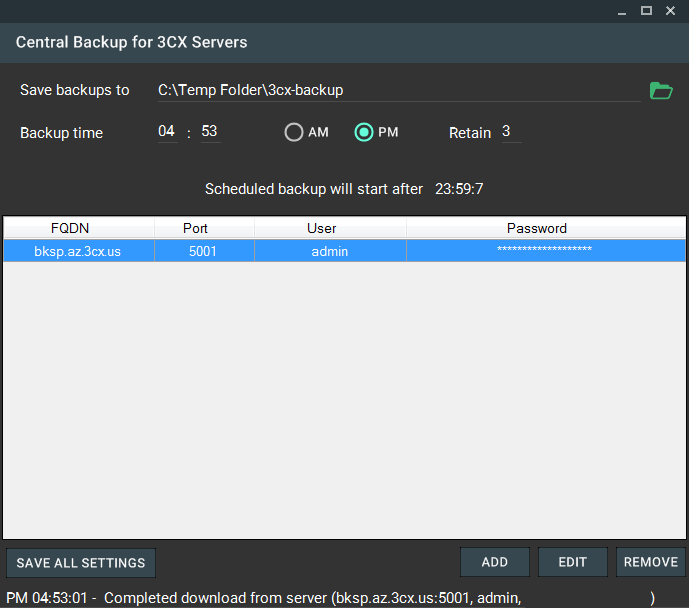Screen dimensions: 689x608
Task: Click the masked password cell
Action: [546, 251]
